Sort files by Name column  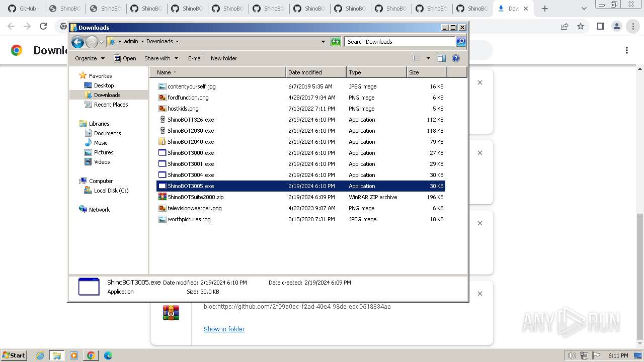[x=217, y=72]
